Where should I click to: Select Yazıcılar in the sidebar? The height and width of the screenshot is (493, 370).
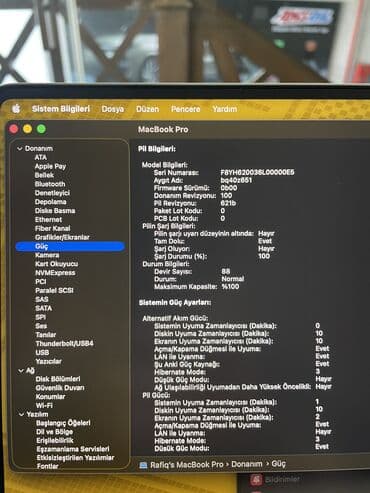point(48,361)
